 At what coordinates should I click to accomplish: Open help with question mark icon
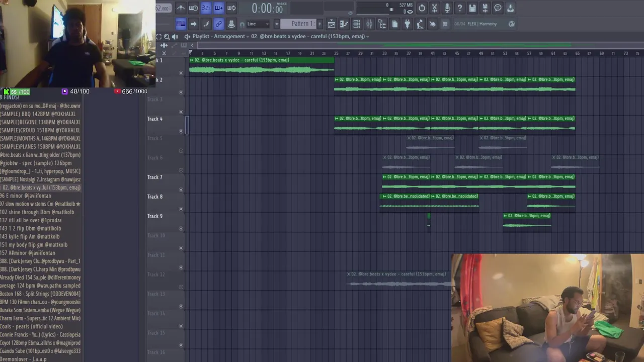(459, 8)
